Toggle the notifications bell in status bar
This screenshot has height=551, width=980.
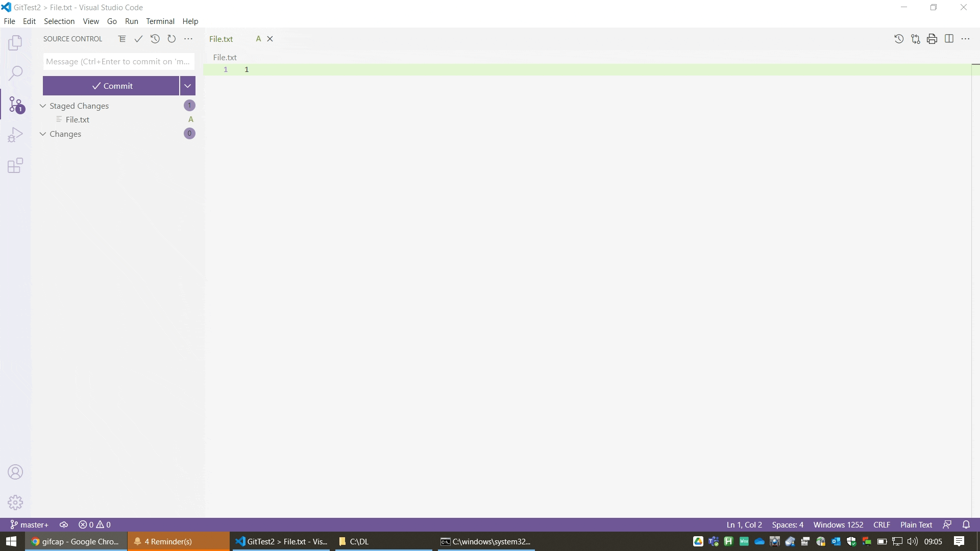point(966,524)
